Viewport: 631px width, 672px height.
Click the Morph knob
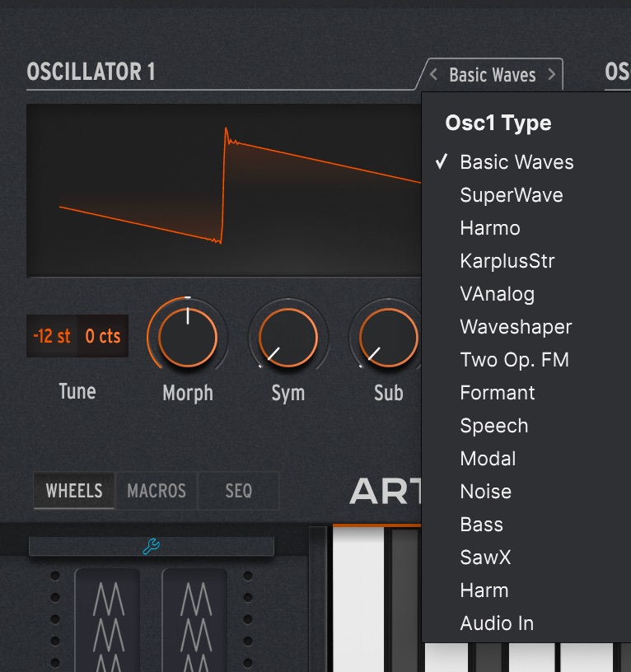click(188, 337)
